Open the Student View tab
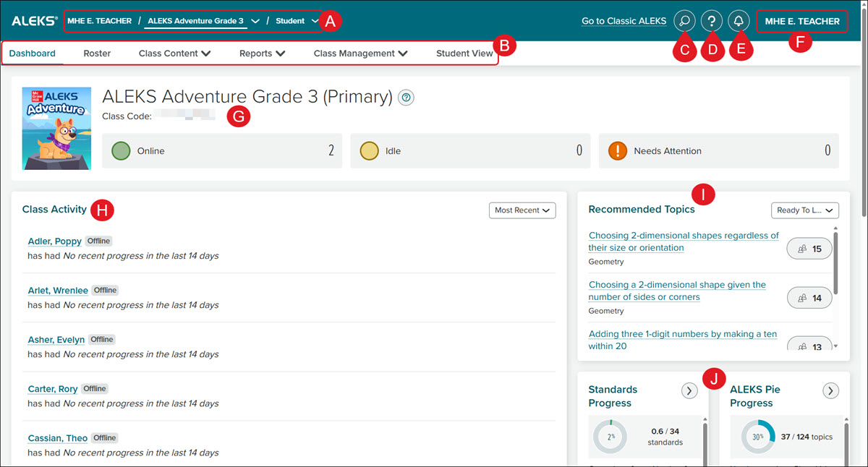 (464, 53)
